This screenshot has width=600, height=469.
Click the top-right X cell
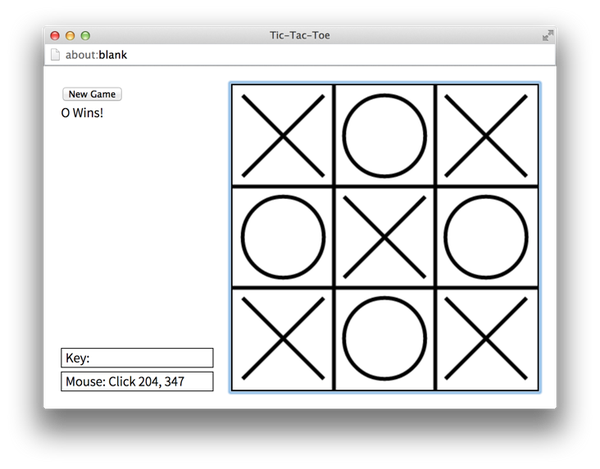[x=486, y=135]
